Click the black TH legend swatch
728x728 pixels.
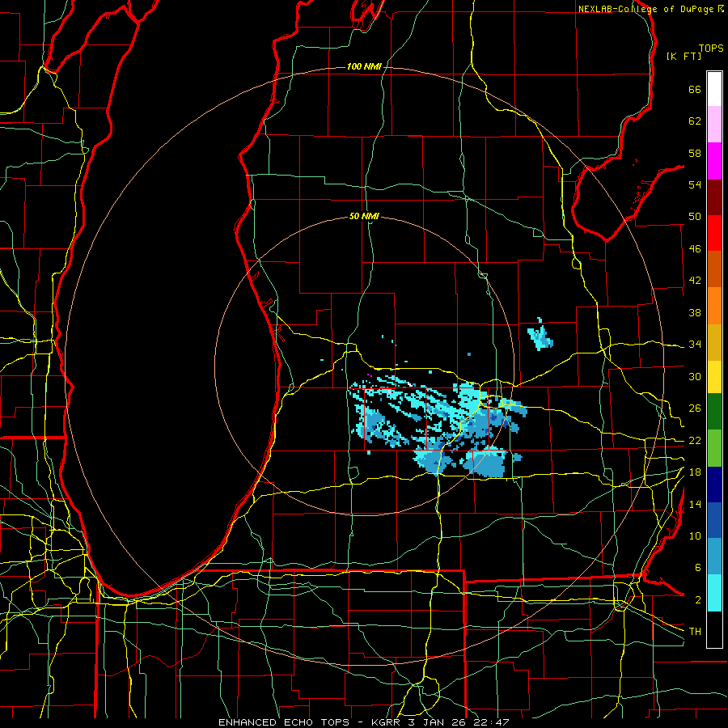[x=714, y=629]
